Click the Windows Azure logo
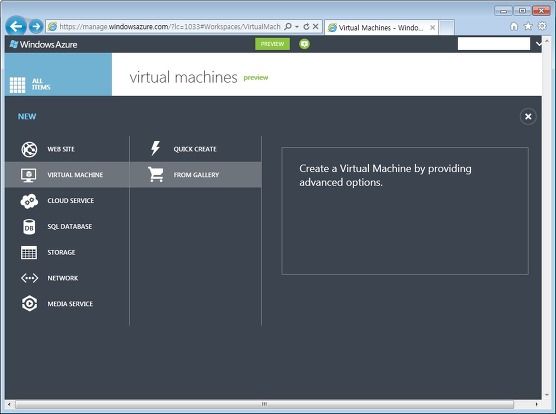 point(44,44)
